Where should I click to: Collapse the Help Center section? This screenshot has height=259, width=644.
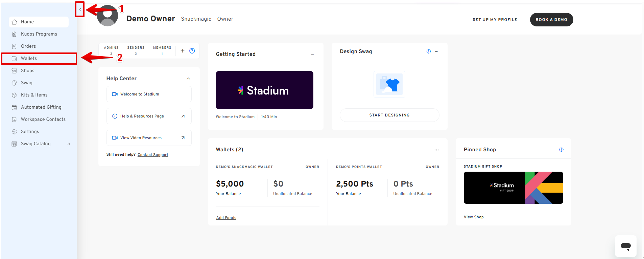[188, 79]
